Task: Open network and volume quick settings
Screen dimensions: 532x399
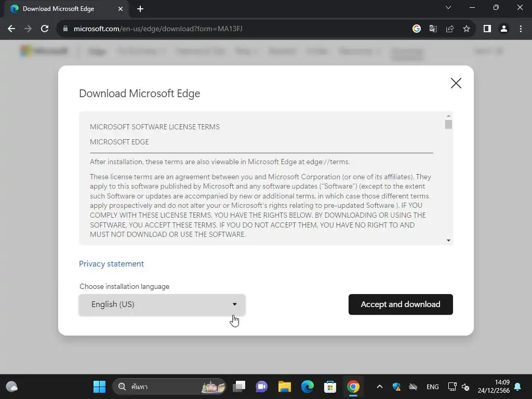Action: [x=459, y=387]
